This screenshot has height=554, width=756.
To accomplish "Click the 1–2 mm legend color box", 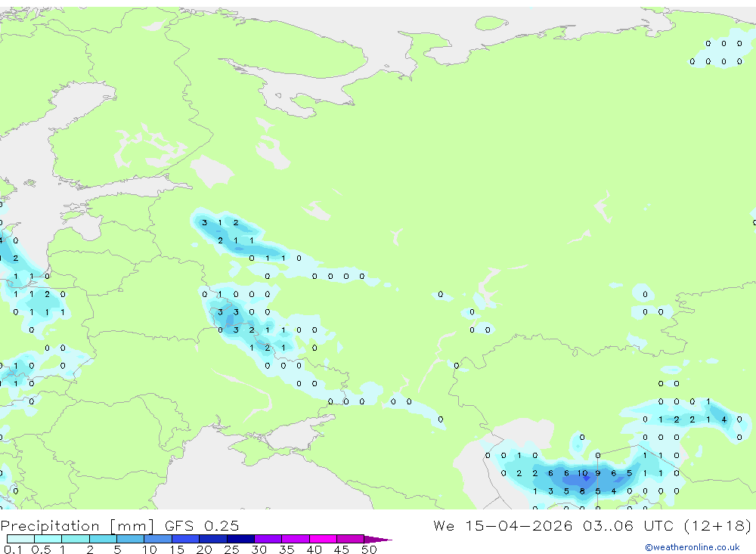I will (x=76, y=539).
